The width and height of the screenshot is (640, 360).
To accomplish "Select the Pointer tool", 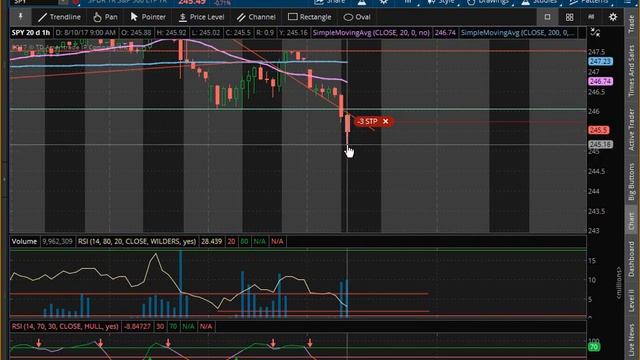I will pyautogui.click(x=148, y=17).
